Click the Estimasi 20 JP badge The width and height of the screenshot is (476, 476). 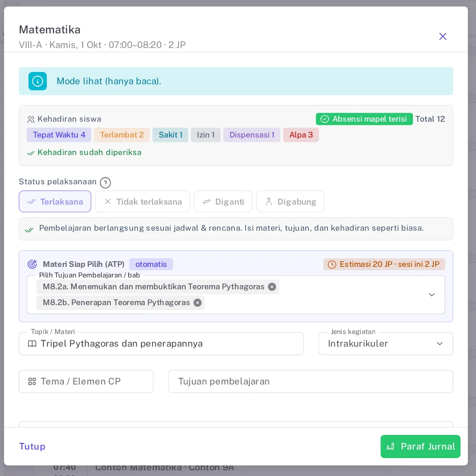[x=384, y=264]
